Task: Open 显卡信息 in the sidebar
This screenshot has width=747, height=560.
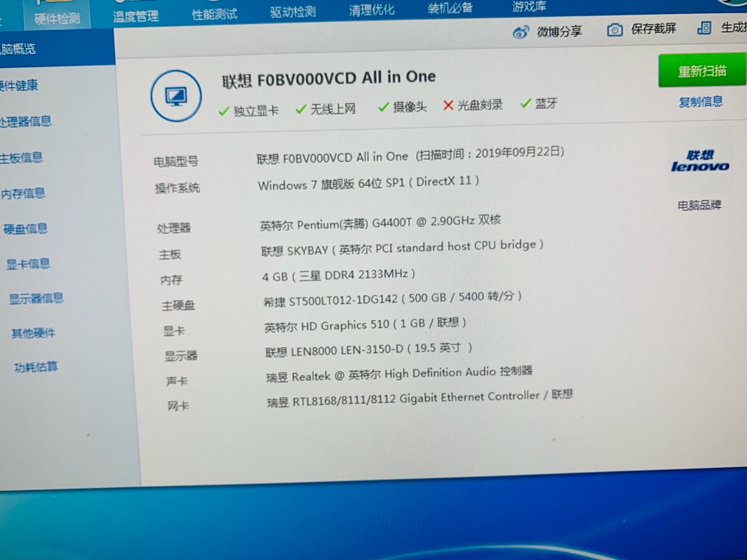Action: pos(28,263)
